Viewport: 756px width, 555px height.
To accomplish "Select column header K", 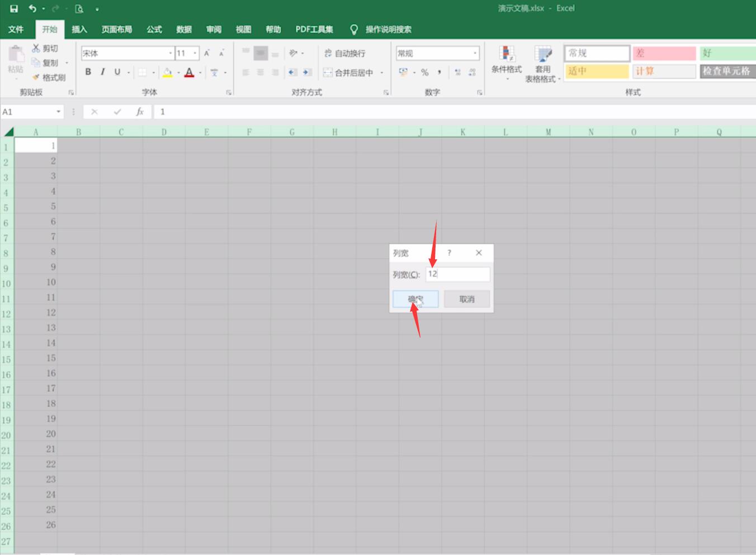I will coord(463,132).
